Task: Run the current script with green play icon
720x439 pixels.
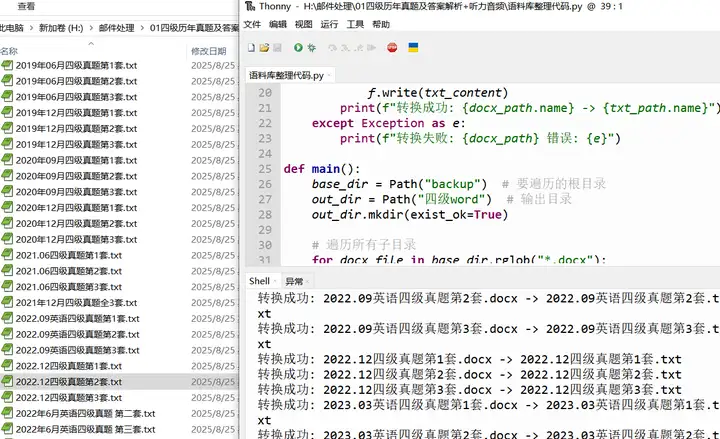Action: click(x=298, y=48)
